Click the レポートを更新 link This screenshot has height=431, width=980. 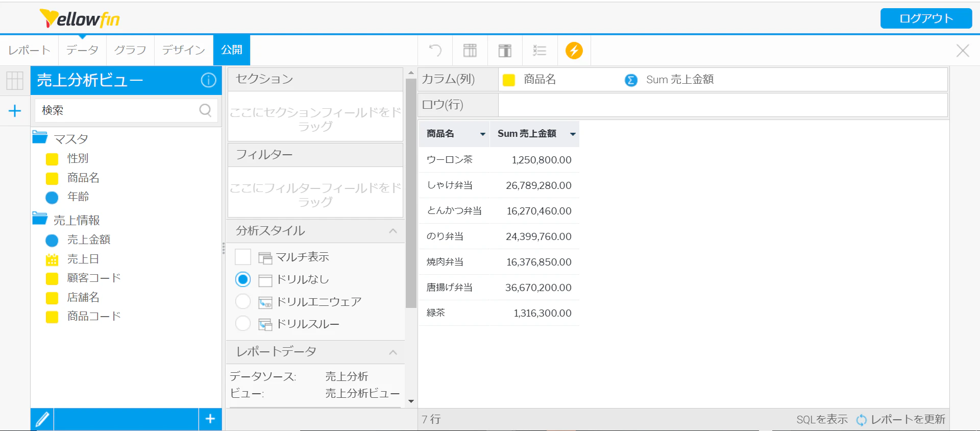pos(908,419)
